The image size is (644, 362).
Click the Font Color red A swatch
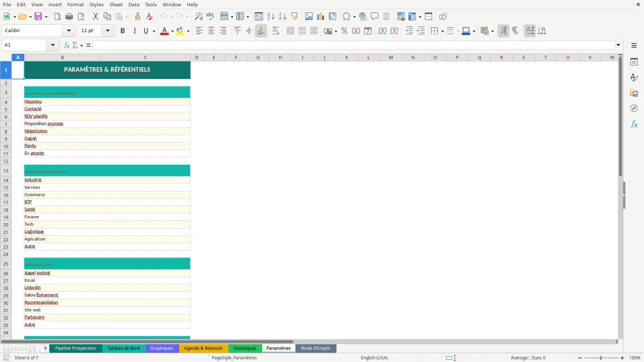(164, 31)
